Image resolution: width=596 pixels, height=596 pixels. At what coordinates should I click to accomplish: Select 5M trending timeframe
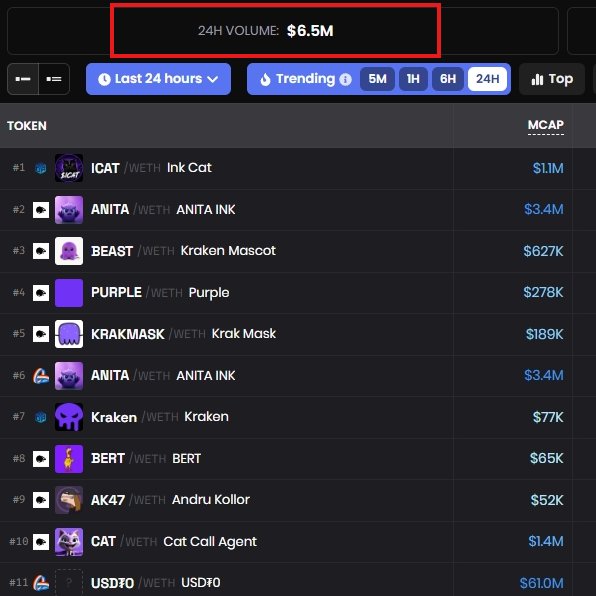coord(377,79)
